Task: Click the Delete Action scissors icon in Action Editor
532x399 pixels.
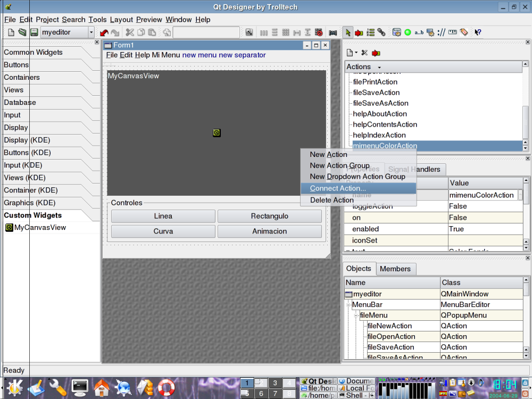Action: (x=364, y=53)
